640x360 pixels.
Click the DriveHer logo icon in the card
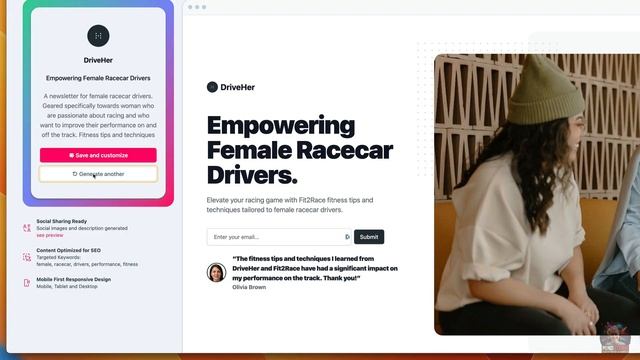point(98,36)
